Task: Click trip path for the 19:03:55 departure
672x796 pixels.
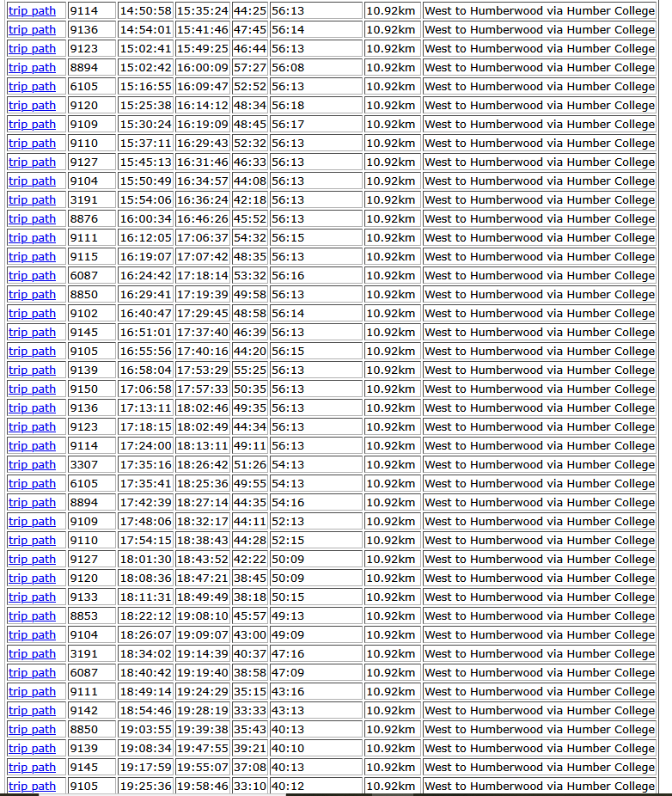Action: click(x=32, y=730)
